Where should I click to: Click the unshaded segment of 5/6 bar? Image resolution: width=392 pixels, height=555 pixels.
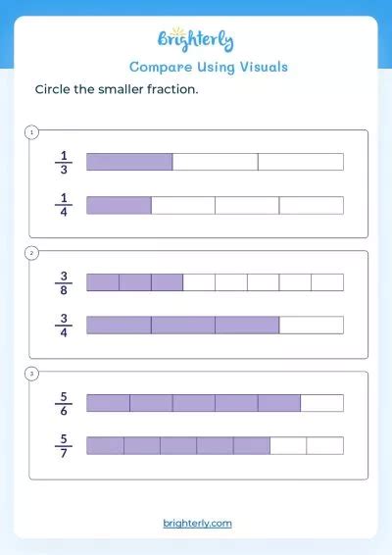tap(322, 403)
